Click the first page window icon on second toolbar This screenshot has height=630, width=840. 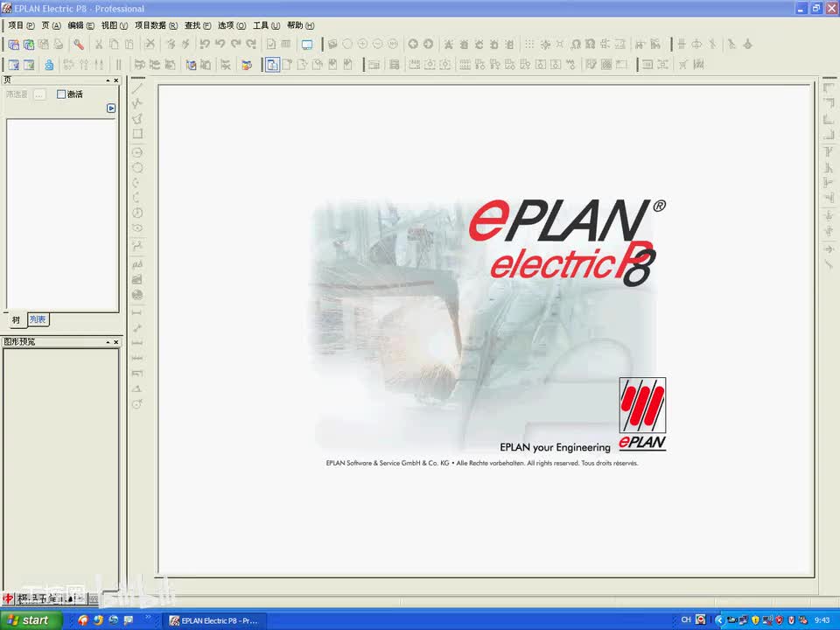point(13,65)
